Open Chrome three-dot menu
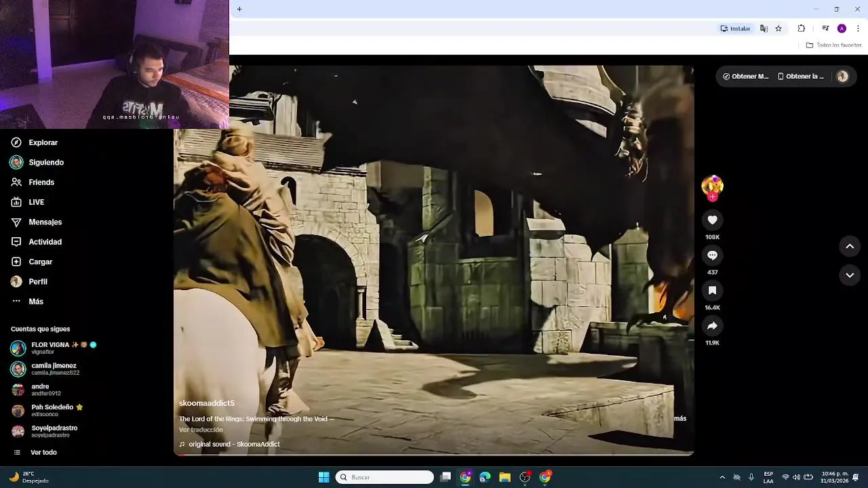Screen dimensions: 868x488 tap(858, 28)
